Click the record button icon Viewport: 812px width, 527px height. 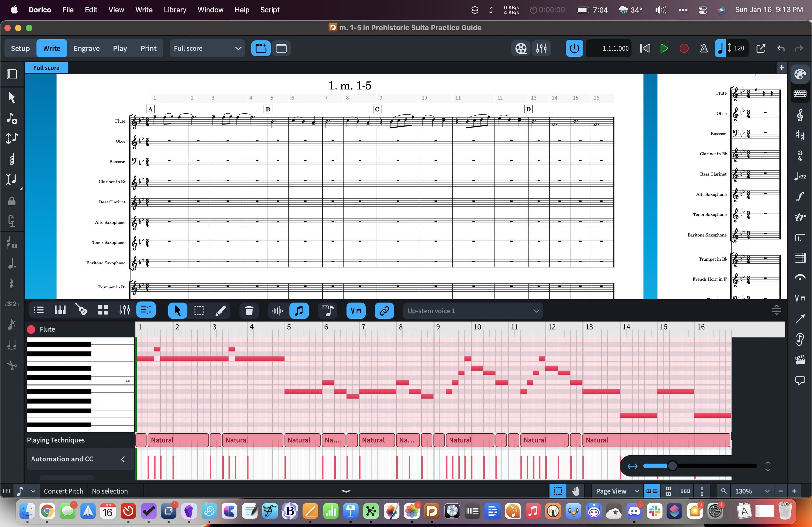click(x=684, y=48)
